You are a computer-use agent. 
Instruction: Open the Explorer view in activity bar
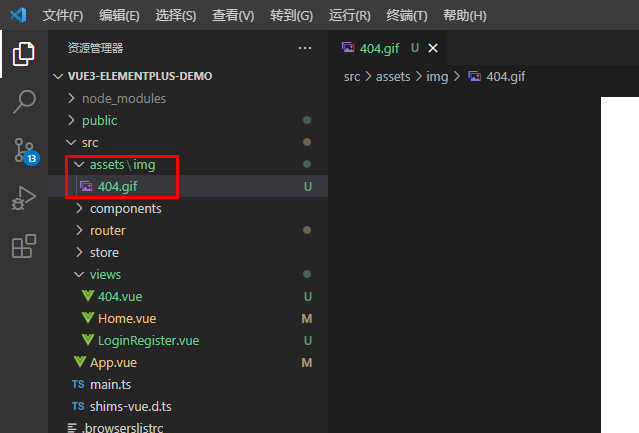24,54
